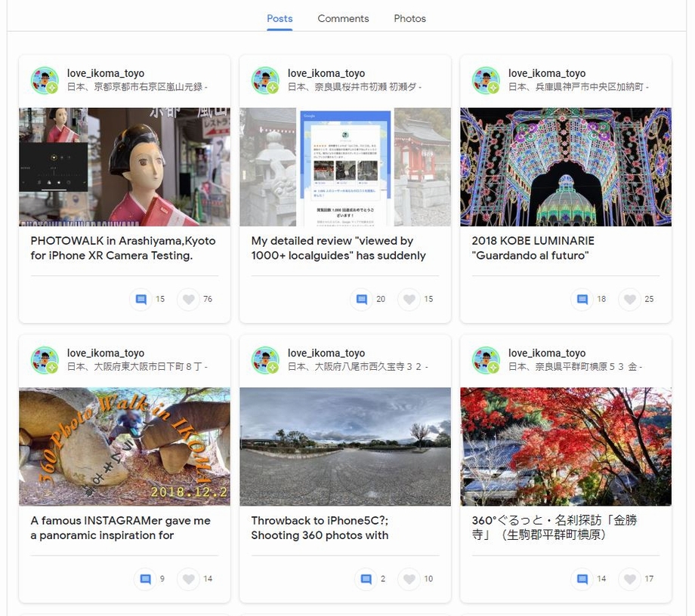Open comments on the 360°ぐるっと 金勝寺 post
This screenshot has height=616, width=695.
pyautogui.click(x=582, y=579)
